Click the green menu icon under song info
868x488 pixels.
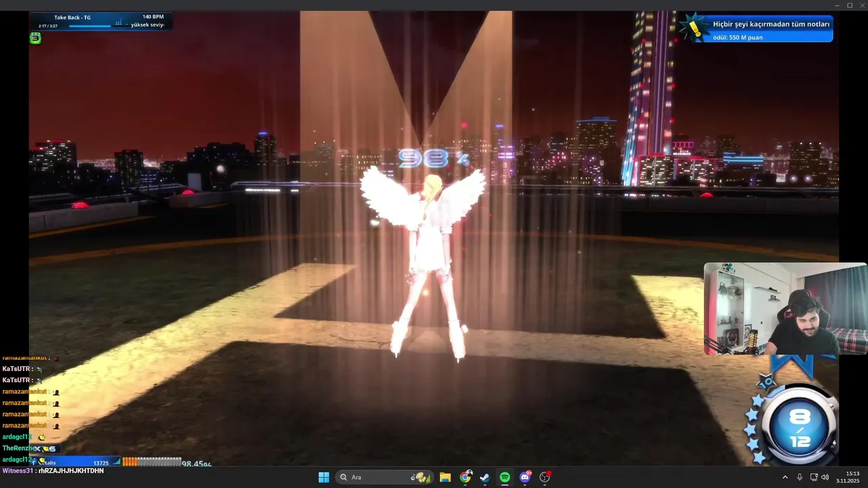pyautogui.click(x=35, y=38)
